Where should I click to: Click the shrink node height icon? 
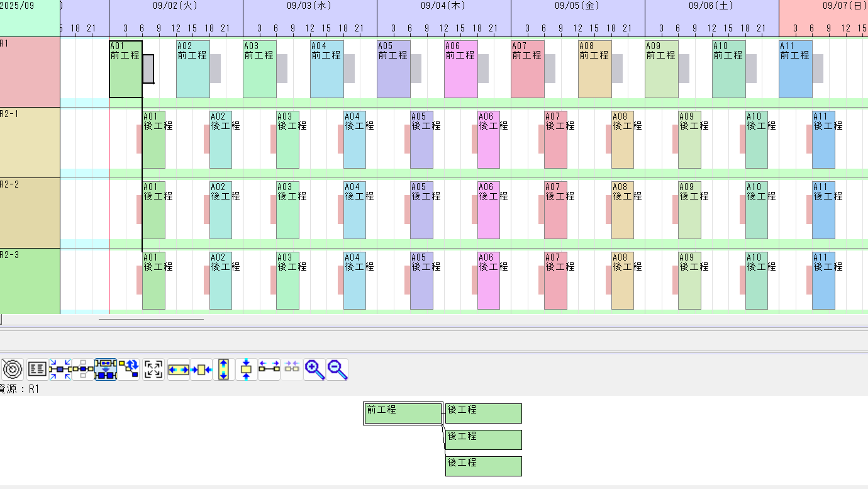pos(246,369)
